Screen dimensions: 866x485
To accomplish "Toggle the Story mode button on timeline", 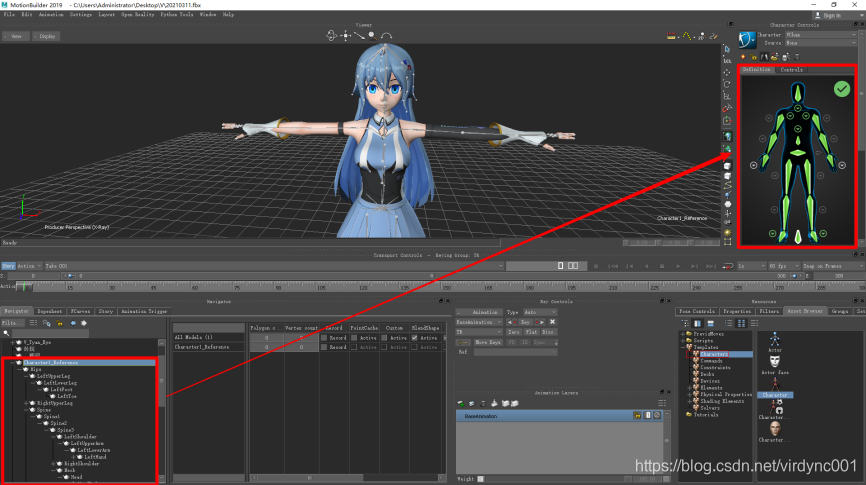I will pos(8,266).
